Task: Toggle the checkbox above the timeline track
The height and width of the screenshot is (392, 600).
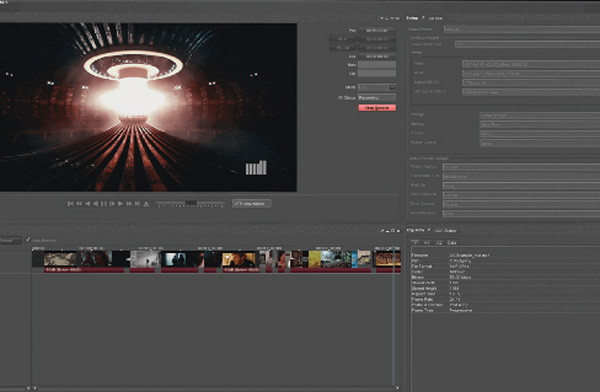Action: [28, 240]
